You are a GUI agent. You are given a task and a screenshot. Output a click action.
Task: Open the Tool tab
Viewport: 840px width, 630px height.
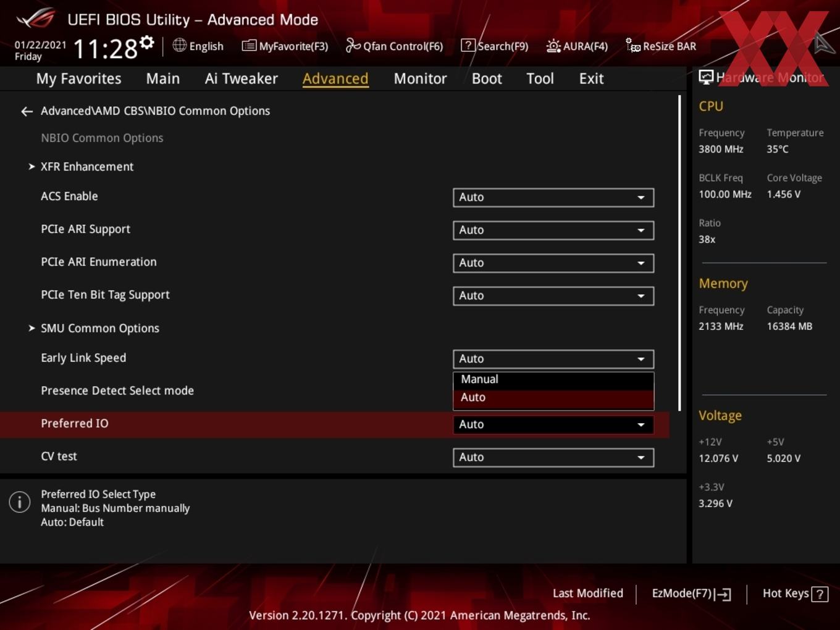[x=540, y=79]
